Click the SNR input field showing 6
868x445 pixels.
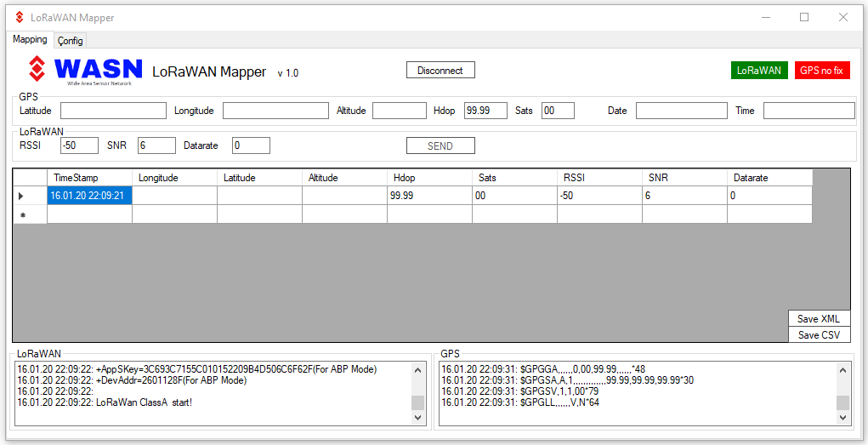(x=156, y=145)
